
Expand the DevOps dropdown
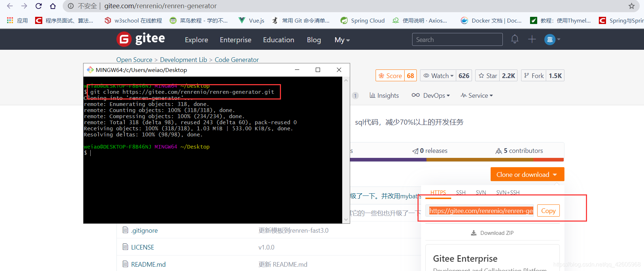[x=431, y=96]
